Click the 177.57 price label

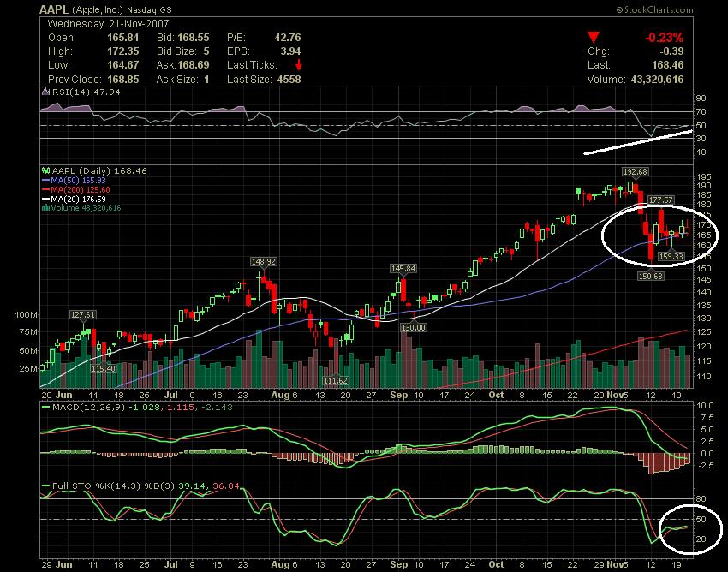[660, 200]
